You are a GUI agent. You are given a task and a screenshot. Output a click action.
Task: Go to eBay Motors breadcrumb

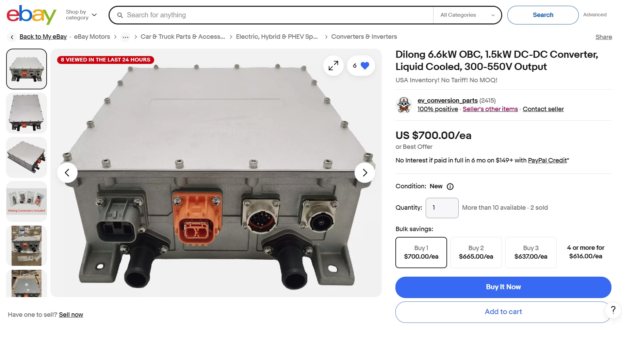(x=92, y=37)
